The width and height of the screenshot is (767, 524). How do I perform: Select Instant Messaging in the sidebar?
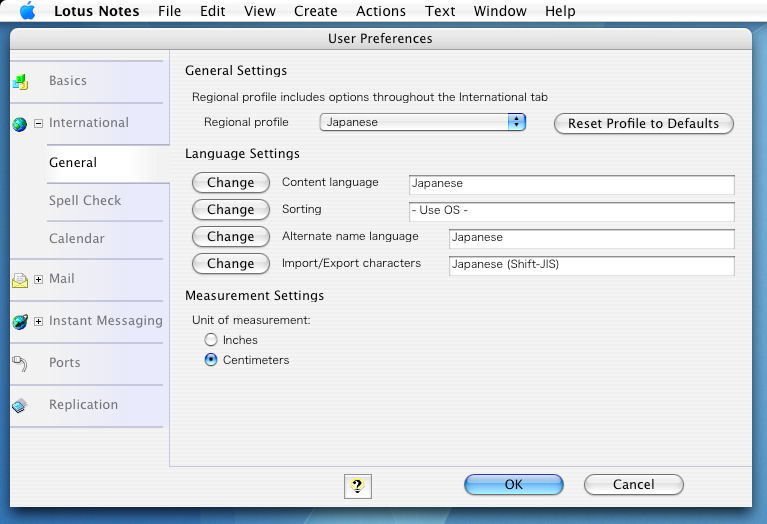tap(106, 321)
